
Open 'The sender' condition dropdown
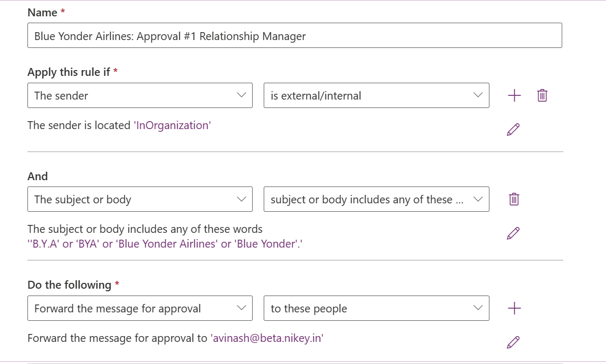[139, 95]
